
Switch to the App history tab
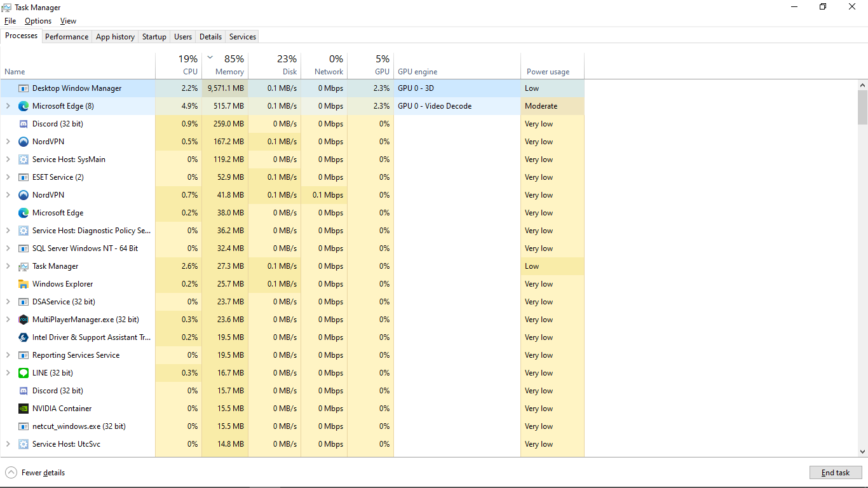(x=115, y=37)
